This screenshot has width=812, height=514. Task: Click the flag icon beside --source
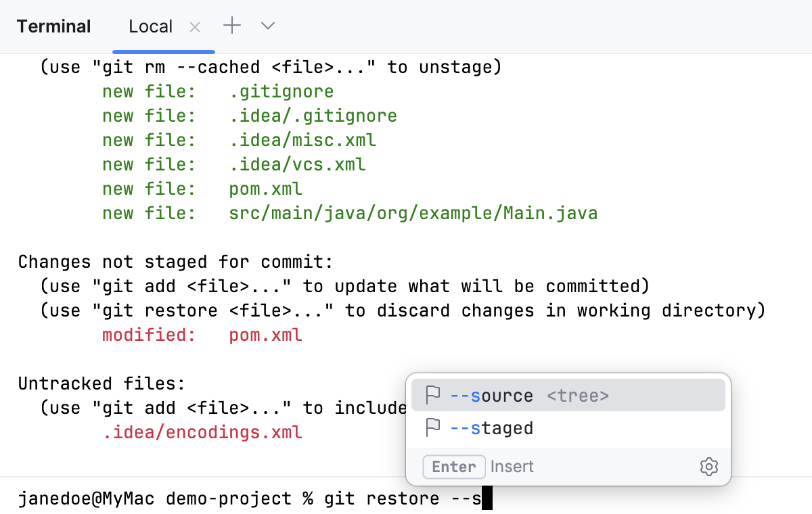pos(432,395)
